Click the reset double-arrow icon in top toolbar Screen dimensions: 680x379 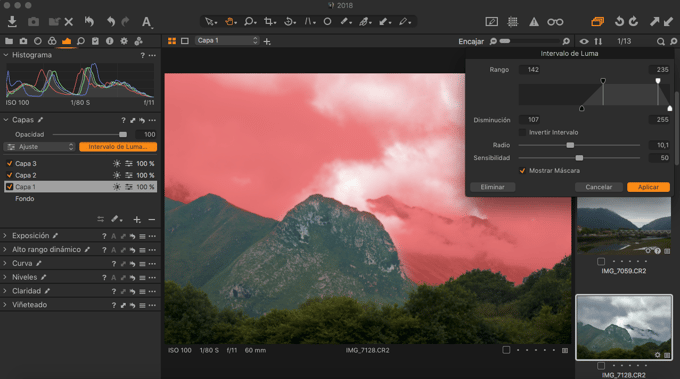[89, 21]
